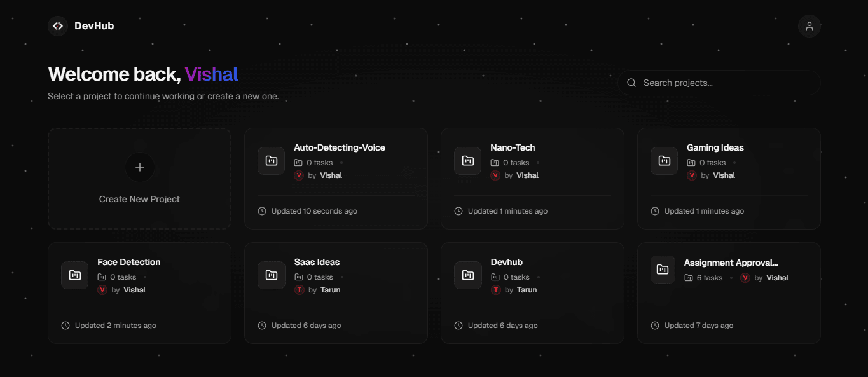The image size is (868, 377).
Task: Click the plus icon to create project
Action: [139, 167]
